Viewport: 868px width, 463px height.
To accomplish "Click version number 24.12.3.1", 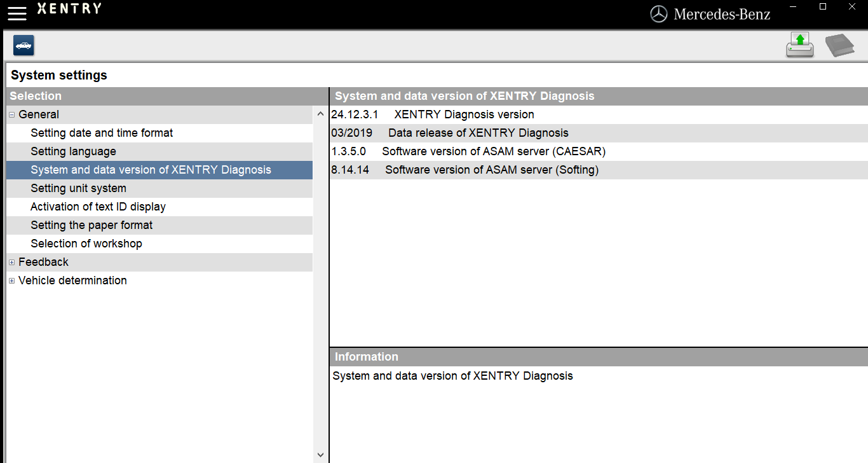I will click(355, 114).
